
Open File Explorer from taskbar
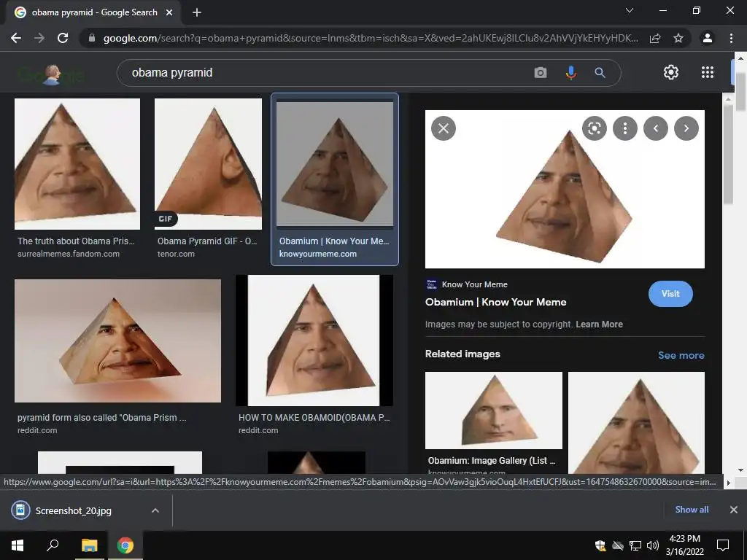(89, 545)
